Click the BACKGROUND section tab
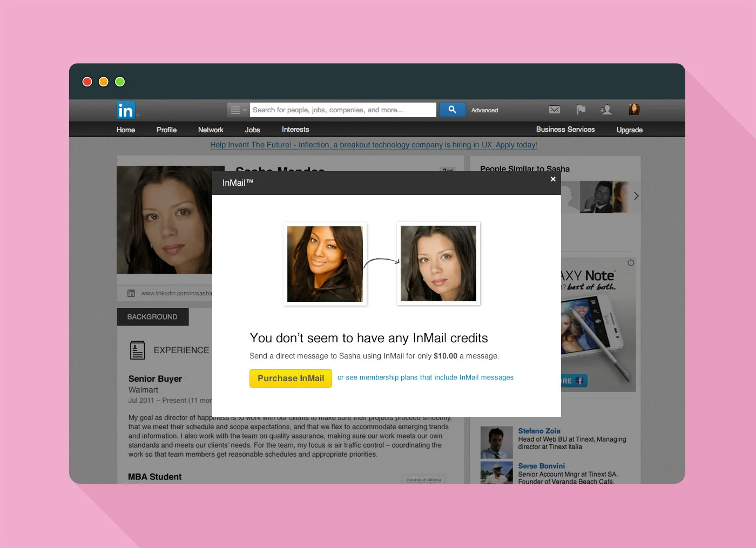756x548 pixels. 152,317
